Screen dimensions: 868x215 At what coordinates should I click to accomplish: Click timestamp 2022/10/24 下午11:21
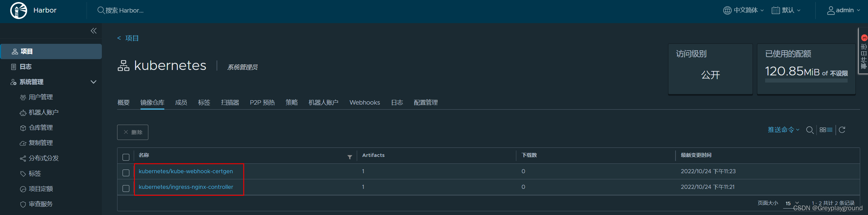click(x=708, y=187)
